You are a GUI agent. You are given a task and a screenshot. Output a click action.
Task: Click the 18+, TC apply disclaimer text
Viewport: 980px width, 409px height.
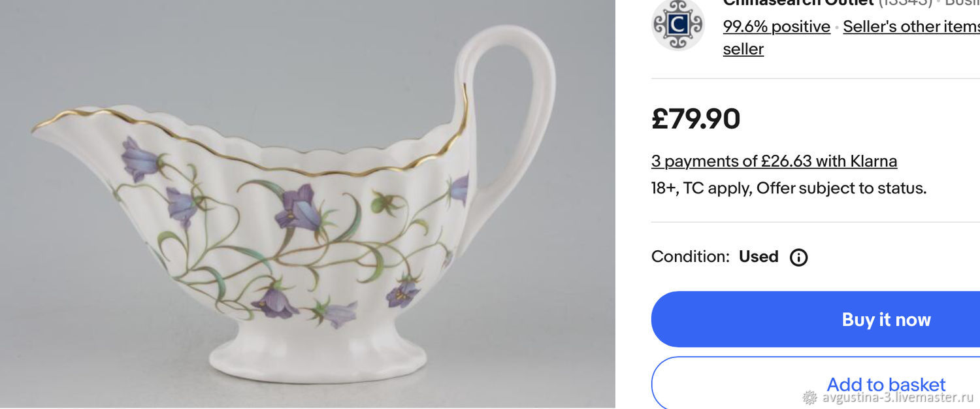pyautogui.click(x=789, y=189)
